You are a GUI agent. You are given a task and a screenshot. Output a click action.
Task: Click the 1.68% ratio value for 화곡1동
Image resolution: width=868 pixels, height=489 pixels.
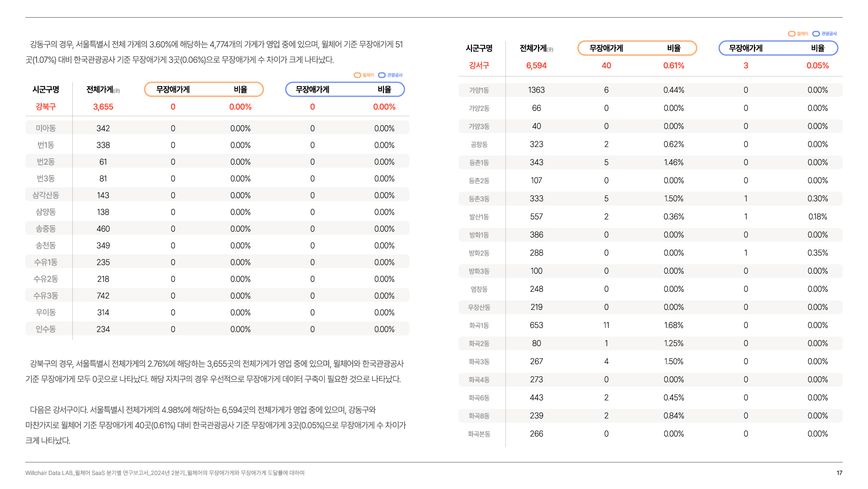674,325
